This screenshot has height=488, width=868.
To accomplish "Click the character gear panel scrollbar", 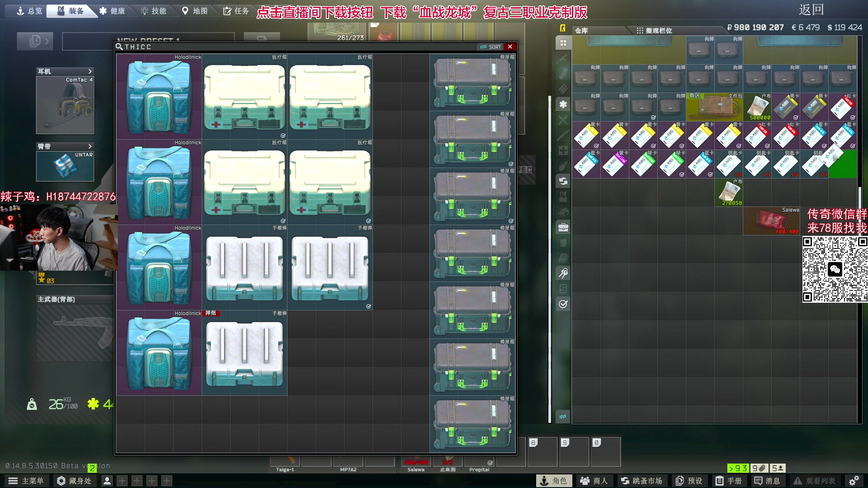I will click(550, 258).
